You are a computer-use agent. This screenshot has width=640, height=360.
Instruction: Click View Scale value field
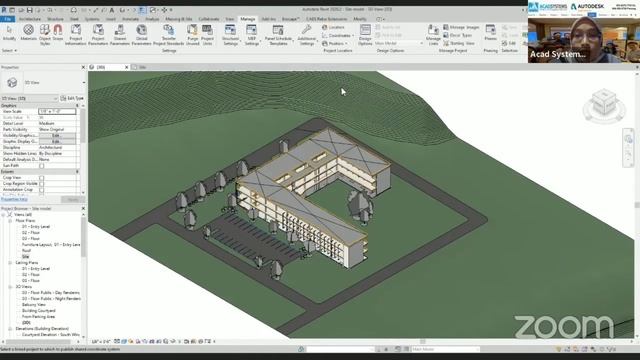click(x=57, y=111)
